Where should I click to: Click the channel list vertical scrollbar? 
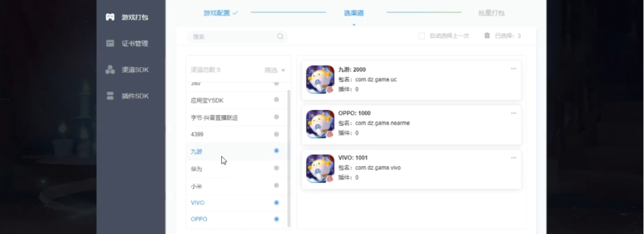(x=289, y=158)
